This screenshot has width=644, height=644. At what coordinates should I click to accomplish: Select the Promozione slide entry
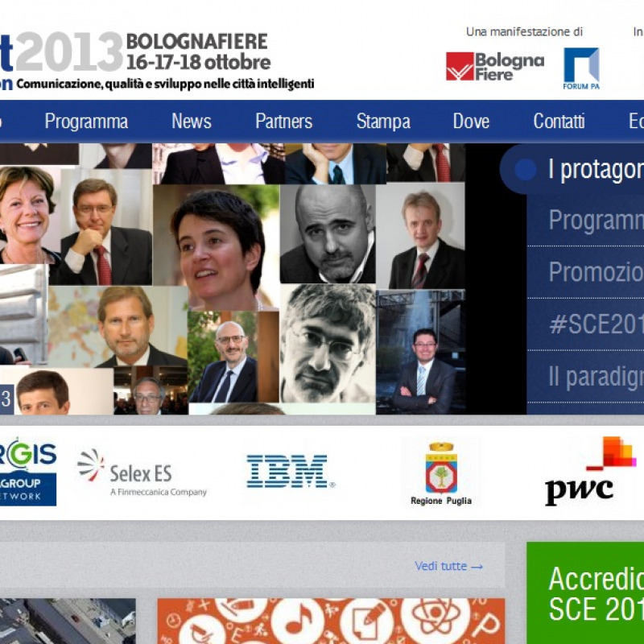click(x=585, y=272)
